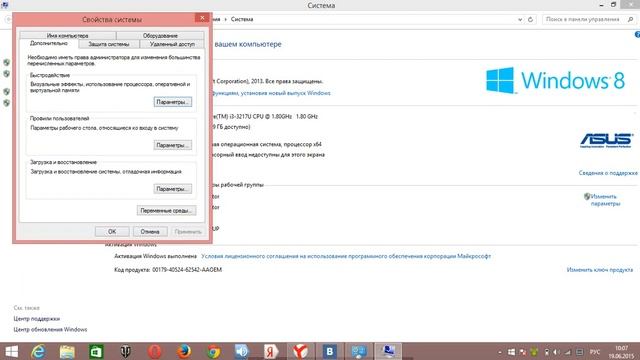Open File Explorer from the taskbar

[67, 351]
